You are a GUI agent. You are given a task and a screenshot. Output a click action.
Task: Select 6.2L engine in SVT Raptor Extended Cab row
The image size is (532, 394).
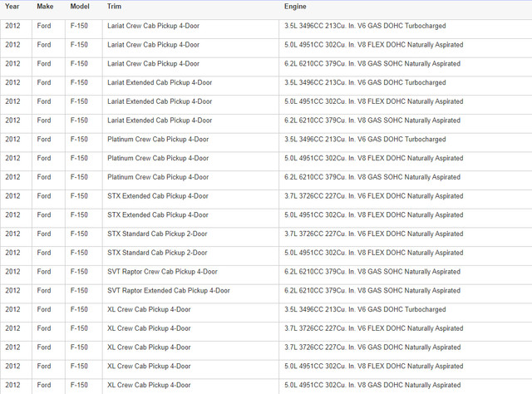click(372, 290)
